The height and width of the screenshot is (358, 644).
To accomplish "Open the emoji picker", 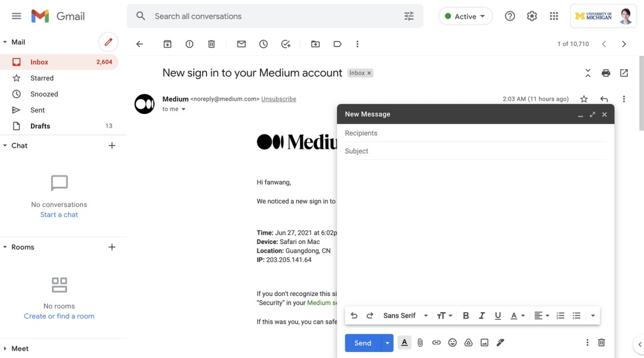I will 453,342.
